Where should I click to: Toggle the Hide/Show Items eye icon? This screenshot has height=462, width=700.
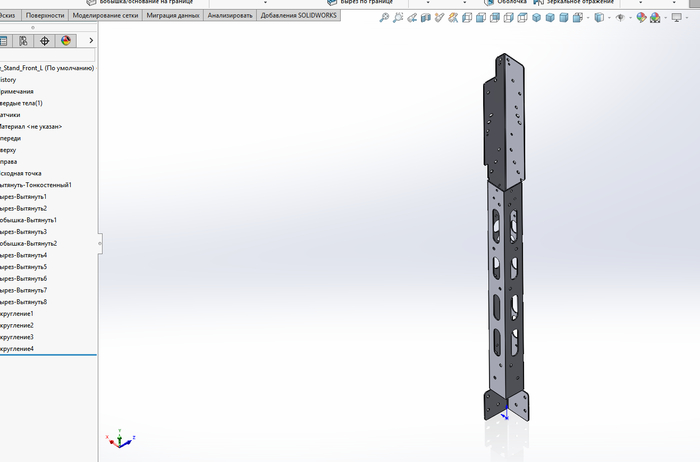(620, 18)
